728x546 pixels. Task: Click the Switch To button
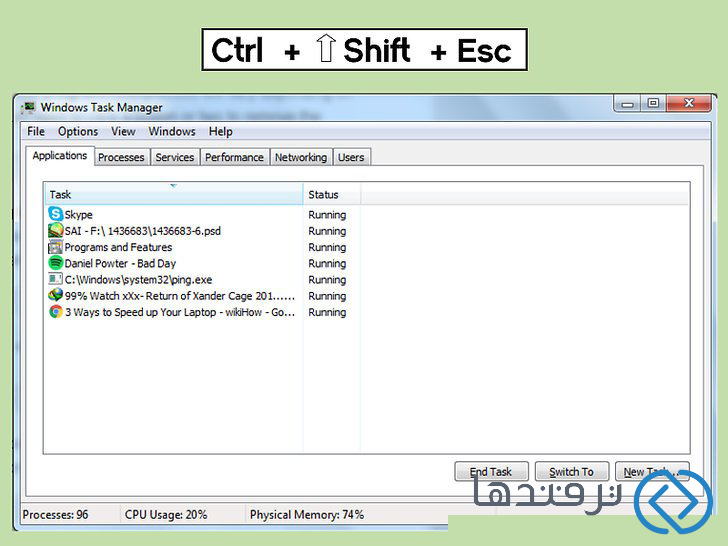(572, 472)
